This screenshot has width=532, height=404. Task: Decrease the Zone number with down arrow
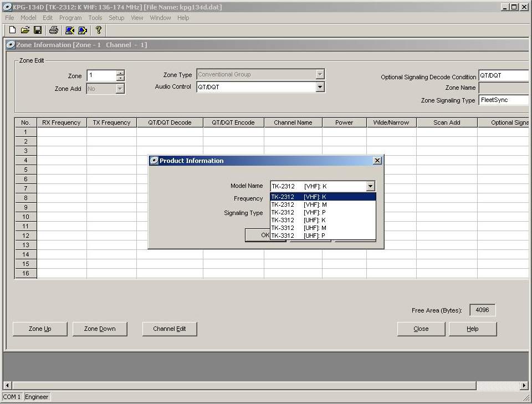[x=120, y=78]
